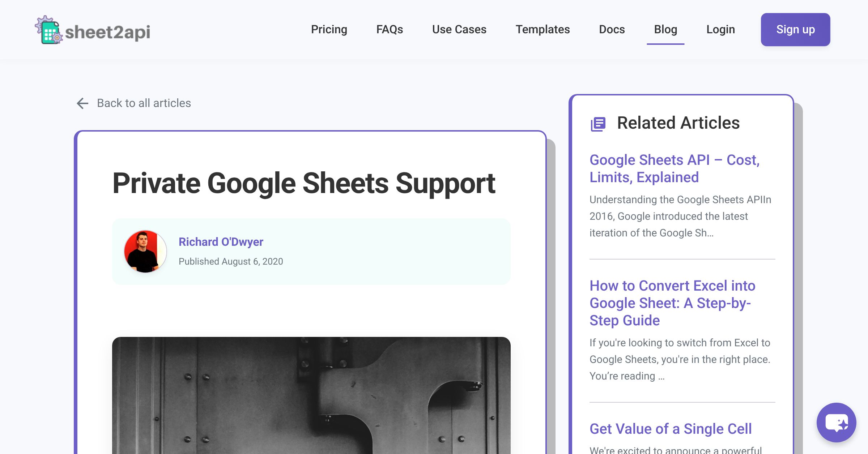Image resolution: width=868 pixels, height=454 pixels.
Task: Select the Blog navigation item
Action: (665, 30)
